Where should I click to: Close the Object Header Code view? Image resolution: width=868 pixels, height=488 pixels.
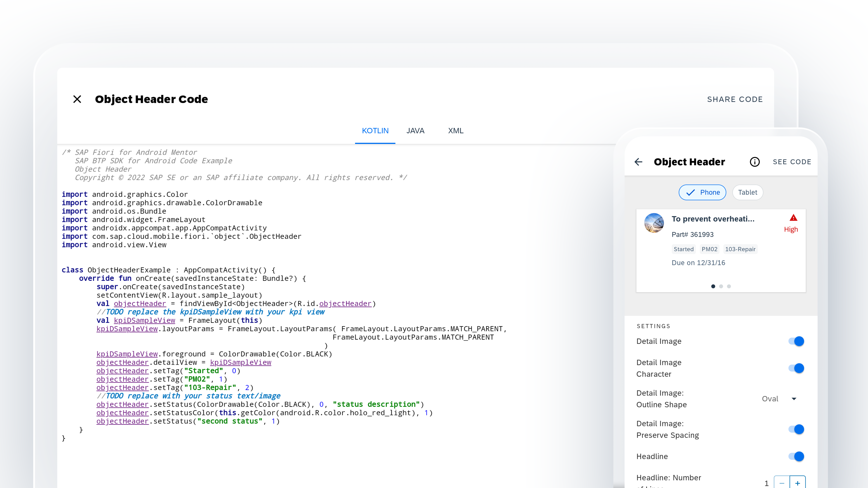coord(77,99)
